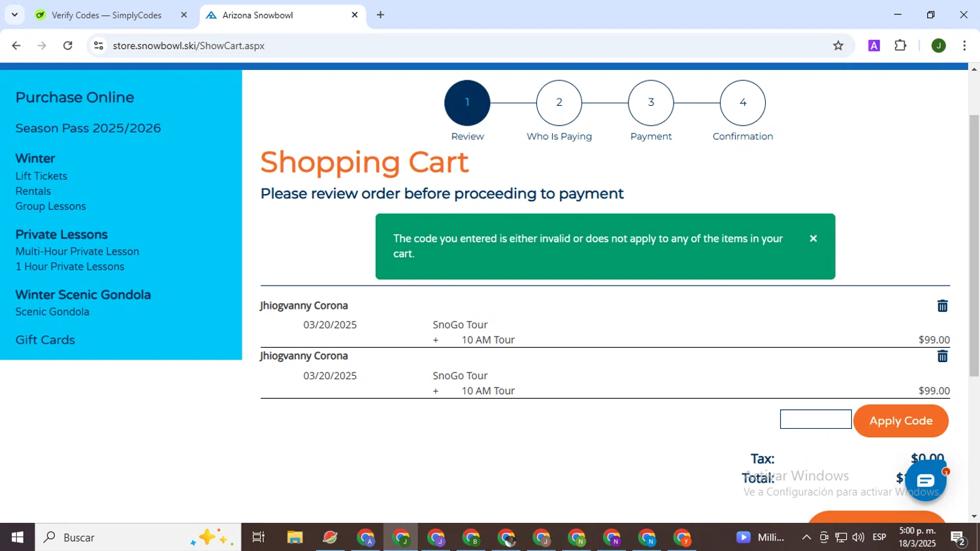The image size is (980, 551).
Task: Open the Winter category heading
Action: click(35, 158)
